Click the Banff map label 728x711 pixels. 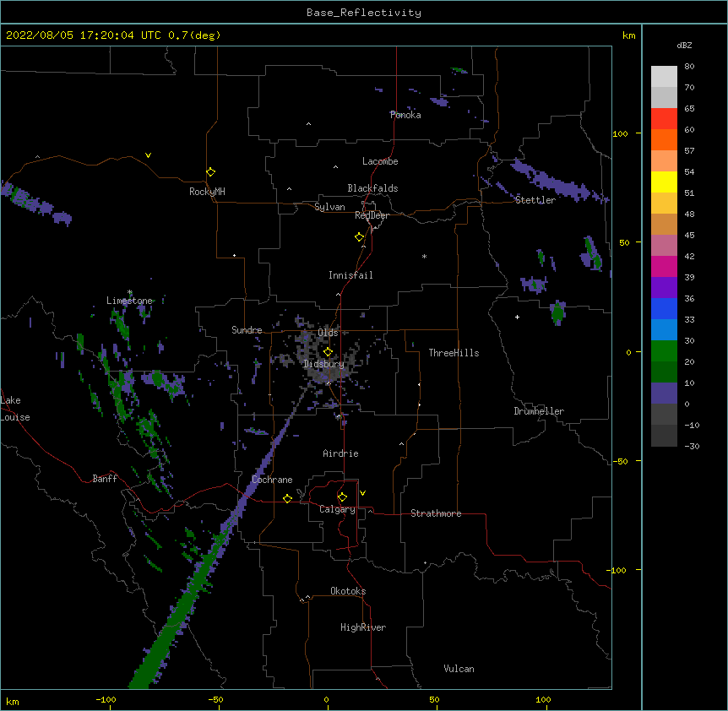tap(105, 479)
